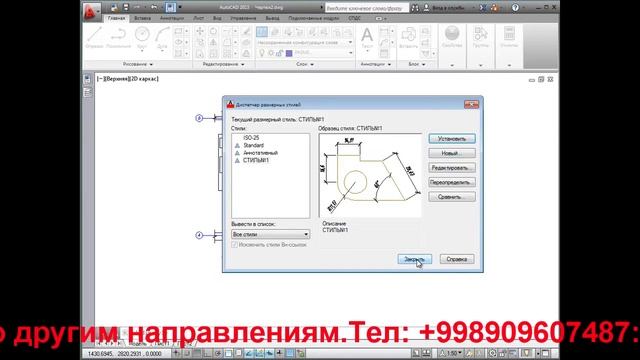Expand the Рисование panel
Screen dimensions: 640x360
(x=138, y=64)
